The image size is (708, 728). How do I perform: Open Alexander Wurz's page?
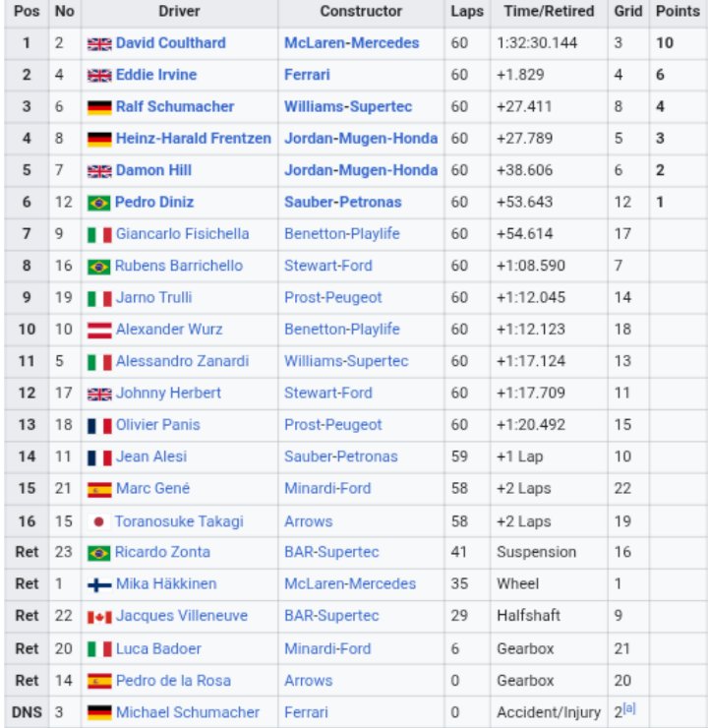tap(169, 330)
